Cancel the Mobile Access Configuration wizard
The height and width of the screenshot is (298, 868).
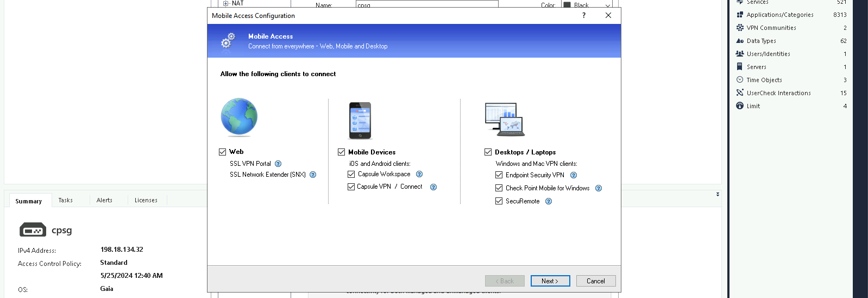pyautogui.click(x=595, y=281)
